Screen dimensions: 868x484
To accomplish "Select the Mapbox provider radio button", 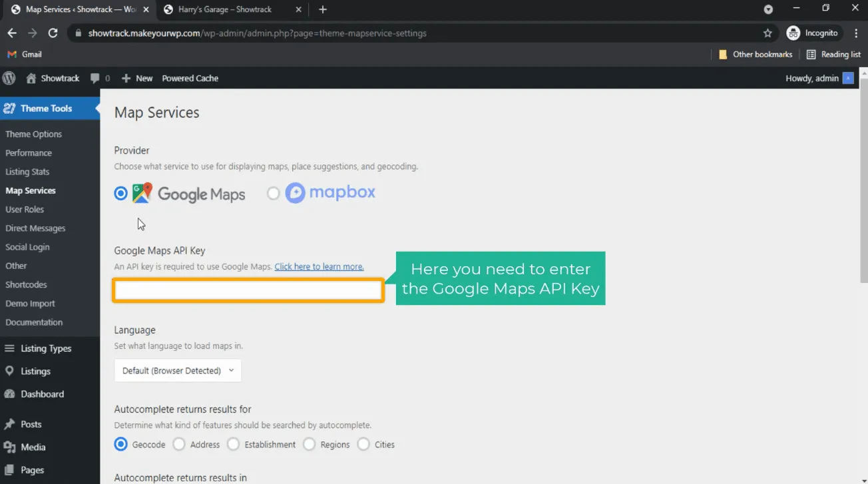I will [273, 193].
